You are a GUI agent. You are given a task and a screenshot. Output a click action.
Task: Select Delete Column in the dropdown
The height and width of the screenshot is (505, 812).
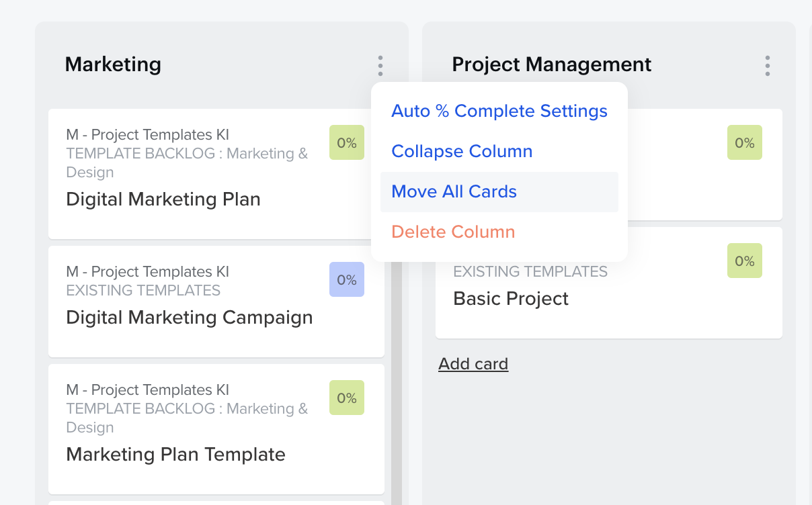pos(453,232)
